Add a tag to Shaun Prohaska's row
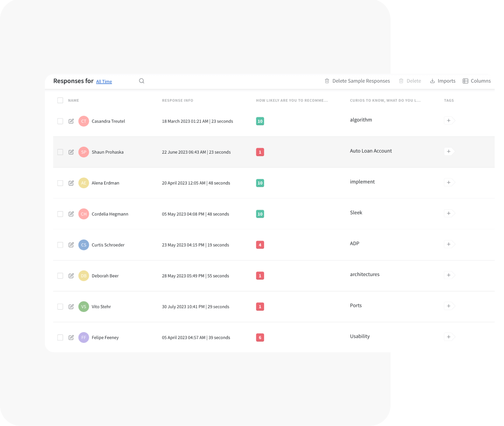This screenshot has height=426, width=504. click(x=449, y=151)
